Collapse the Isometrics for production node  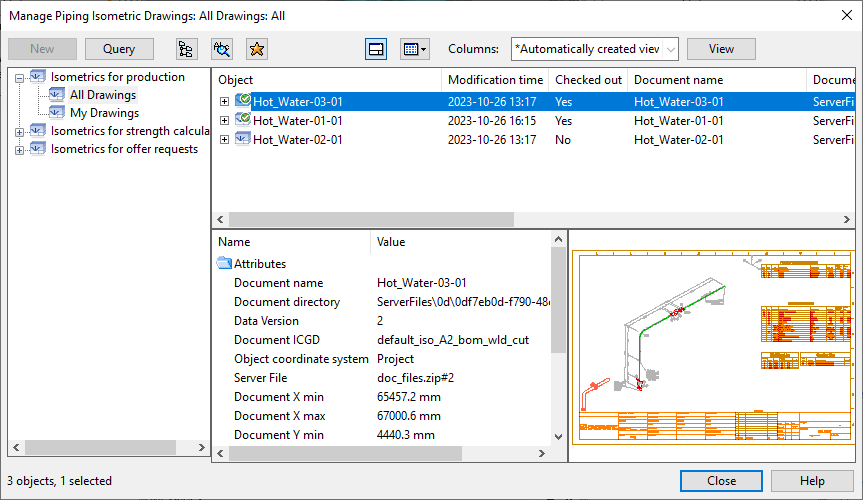coord(19,77)
